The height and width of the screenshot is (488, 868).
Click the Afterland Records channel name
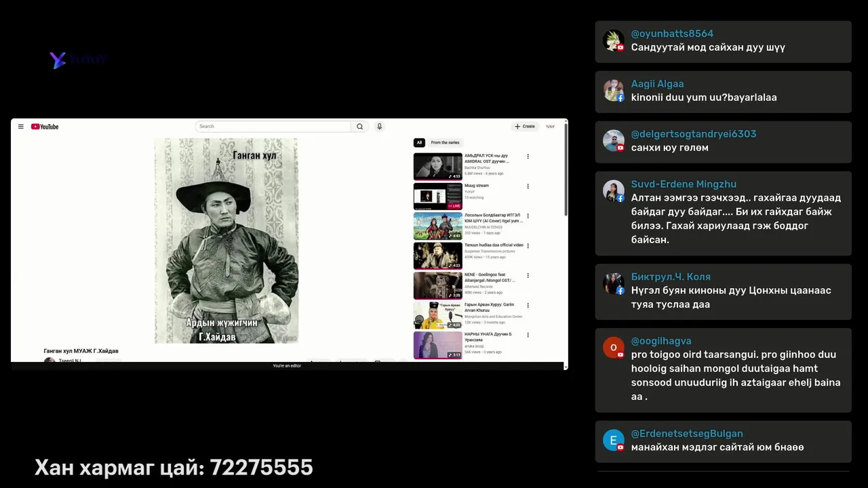(x=479, y=287)
